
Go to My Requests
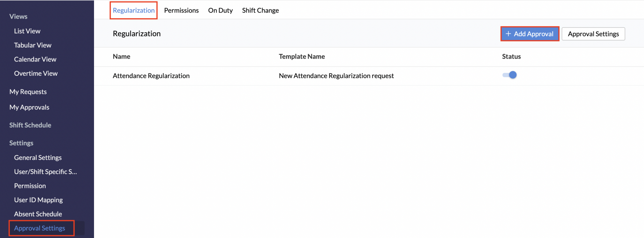pyautogui.click(x=28, y=92)
